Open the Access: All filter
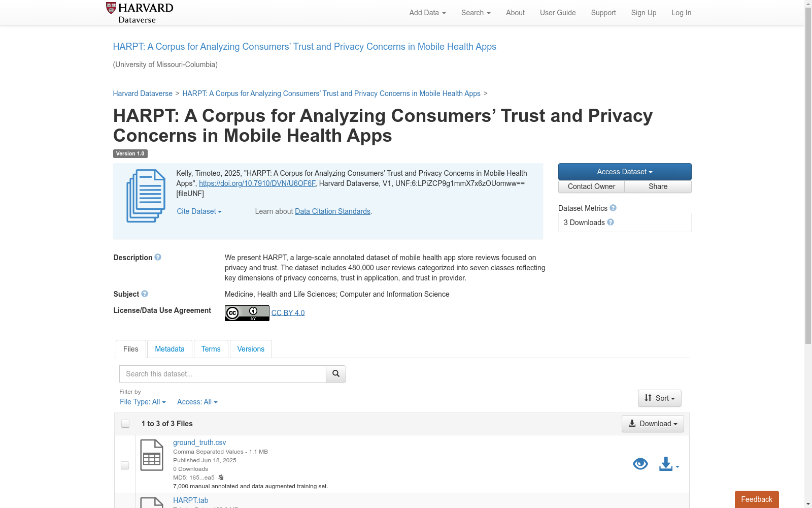 tap(197, 402)
